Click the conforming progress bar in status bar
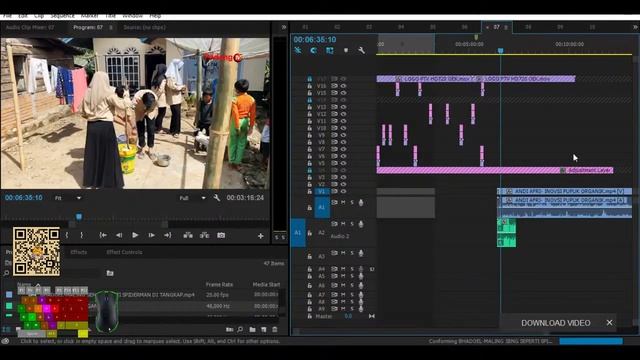 point(591,341)
